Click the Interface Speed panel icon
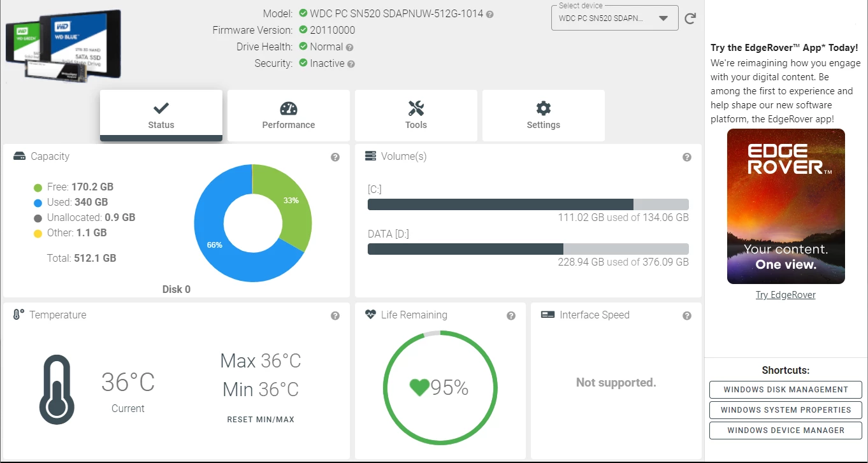 (546, 314)
